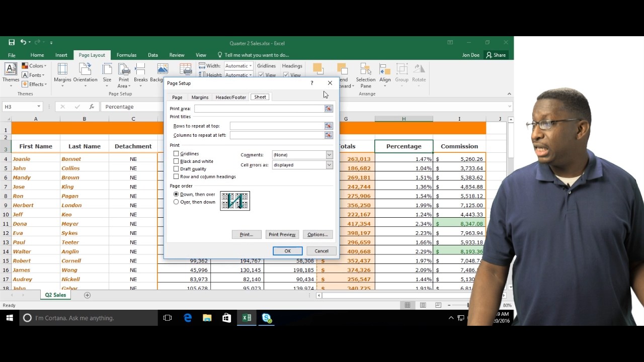This screenshot has height=362, width=644.
Task: Open the Height Automatic dropdown
Action: (251, 75)
